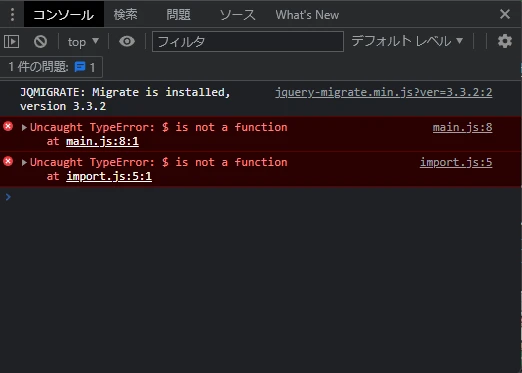
Task: Open console settings gear
Action: [505, 41]
